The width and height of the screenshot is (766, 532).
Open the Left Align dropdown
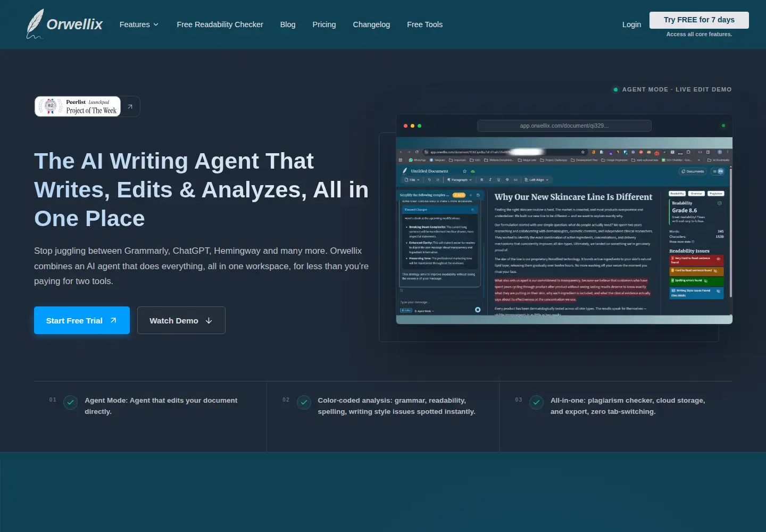tap(536, 180)
